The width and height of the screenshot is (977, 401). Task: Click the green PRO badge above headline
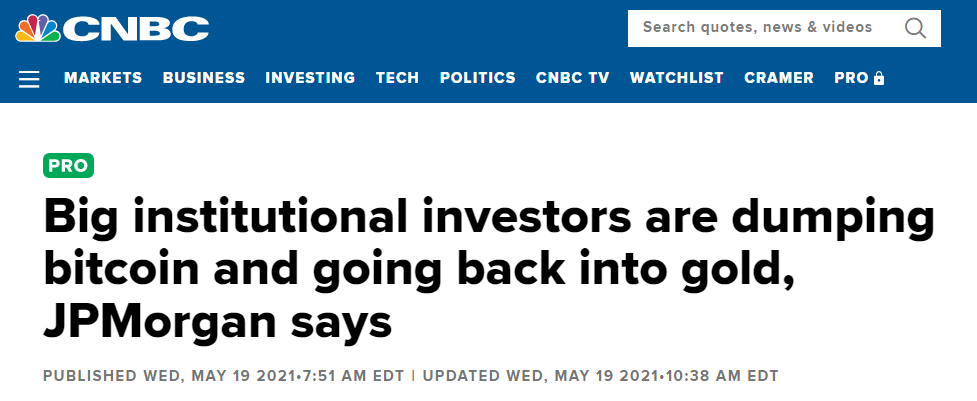click(69, 166)
